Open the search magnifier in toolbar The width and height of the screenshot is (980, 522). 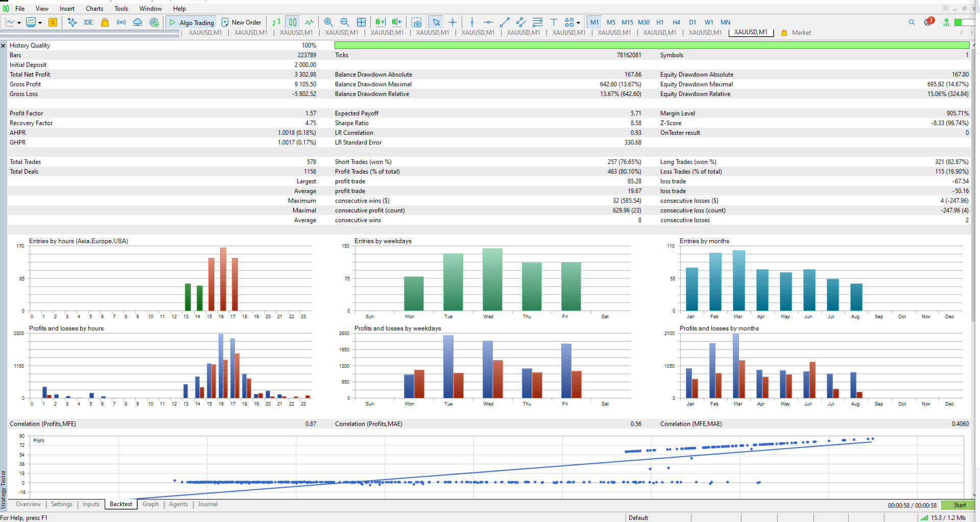click(x=912, y=22)
